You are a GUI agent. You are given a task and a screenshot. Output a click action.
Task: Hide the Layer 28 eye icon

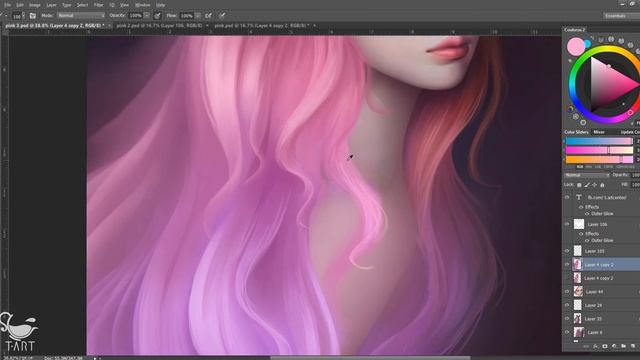[x=567, y=305]
